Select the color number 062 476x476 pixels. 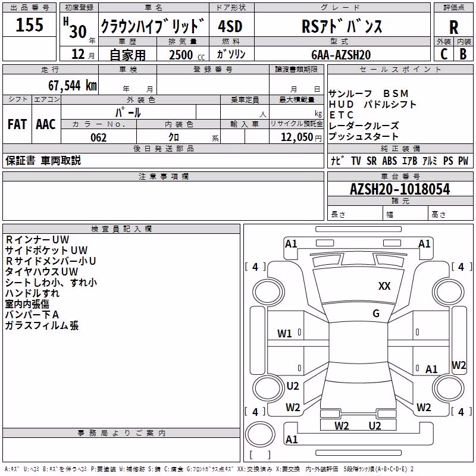pyautogui.click(x=98, y=137)
